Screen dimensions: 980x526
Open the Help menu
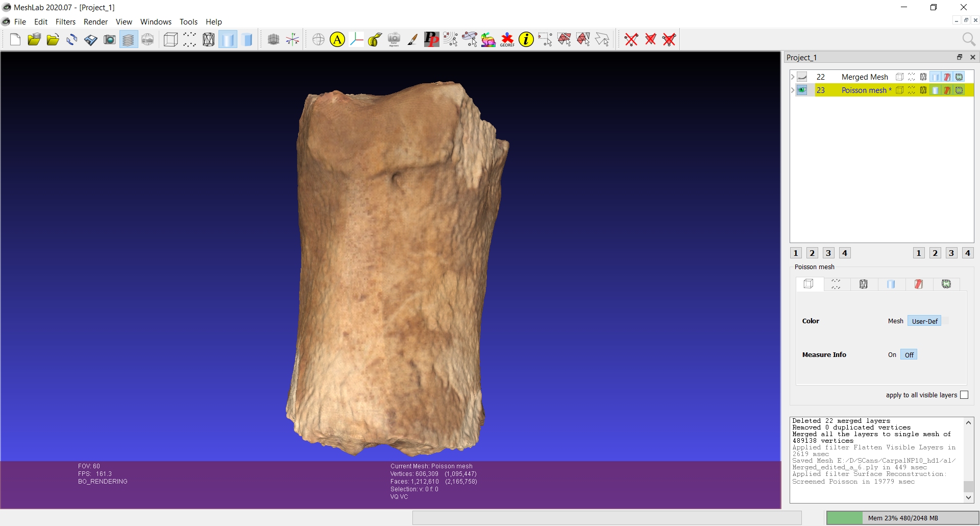(213, 21)
